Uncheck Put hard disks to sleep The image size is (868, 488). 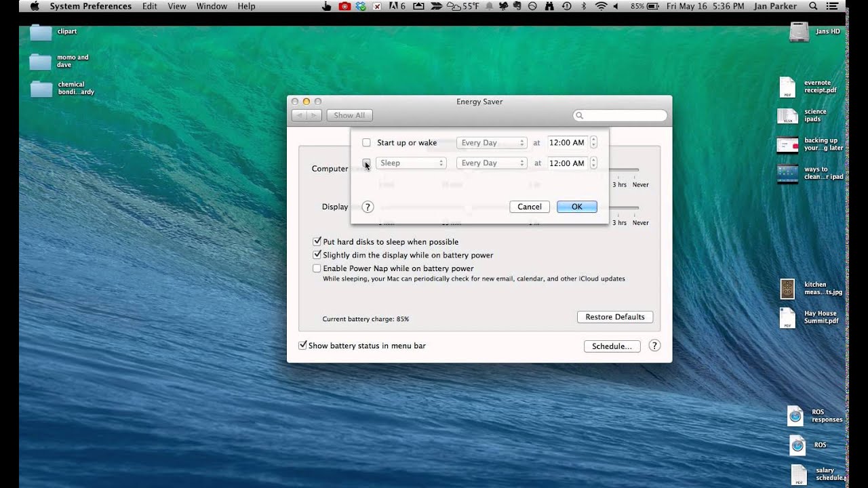[x=317, y=241]
